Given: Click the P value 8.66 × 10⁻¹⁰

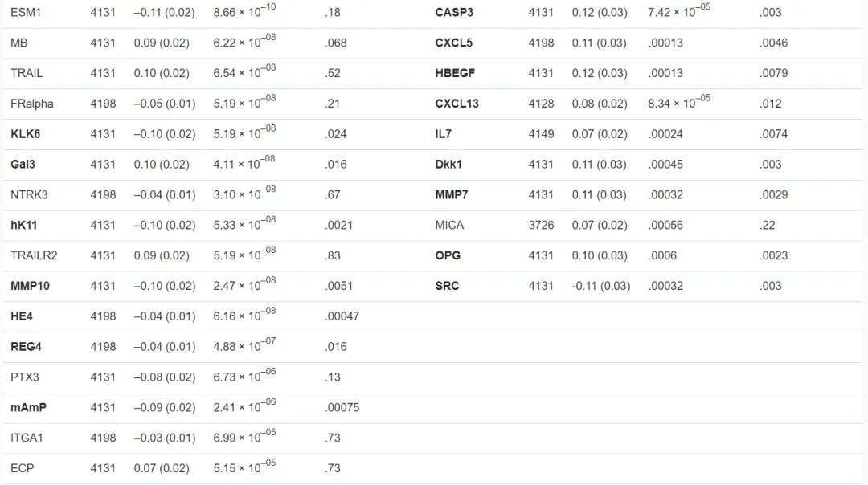Looking at the screenshot, I should (244, 13).
